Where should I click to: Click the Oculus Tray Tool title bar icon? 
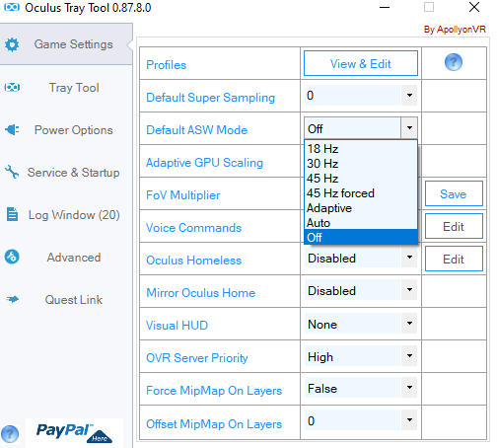click(12, 7)
